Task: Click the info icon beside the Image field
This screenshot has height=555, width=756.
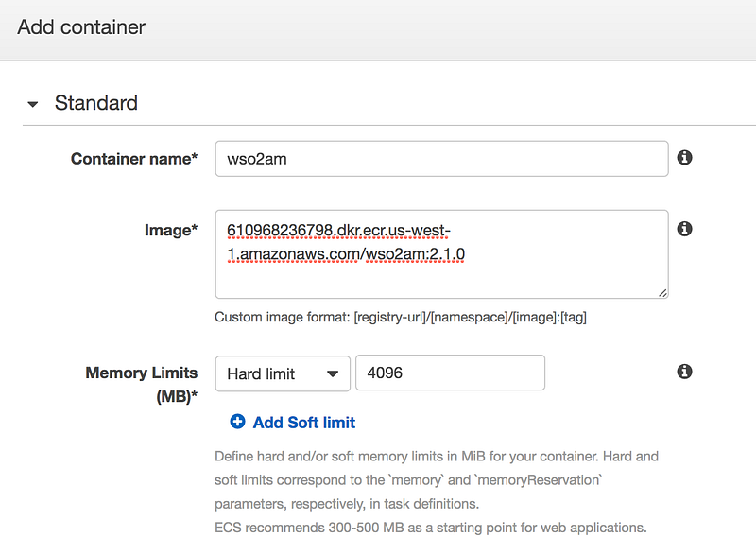Action: click(685, 229)
